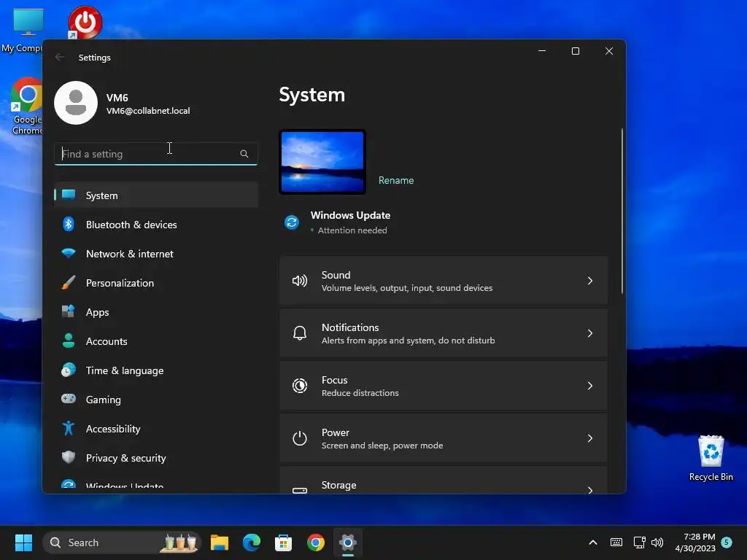Image resolution: width=747 pixels, height=560 pixels.
Task: Open the Windows Start menu
Action: pyautogui.click(x=23, y=542)
